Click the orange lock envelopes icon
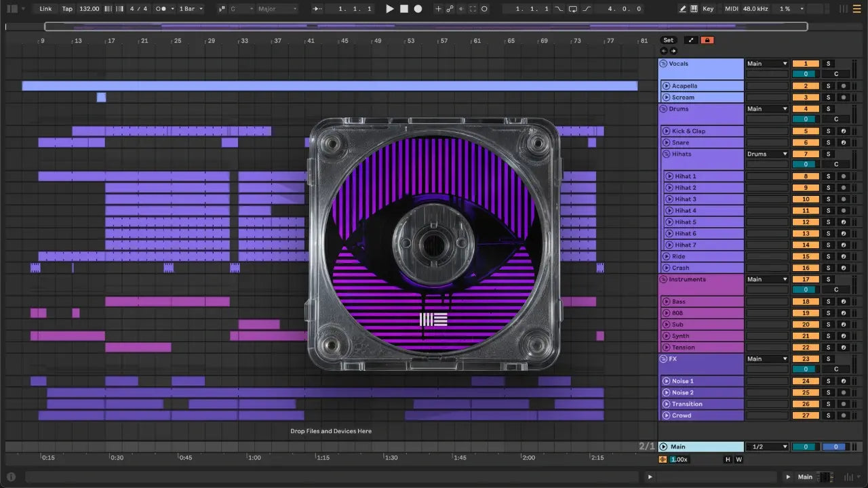 707,40
